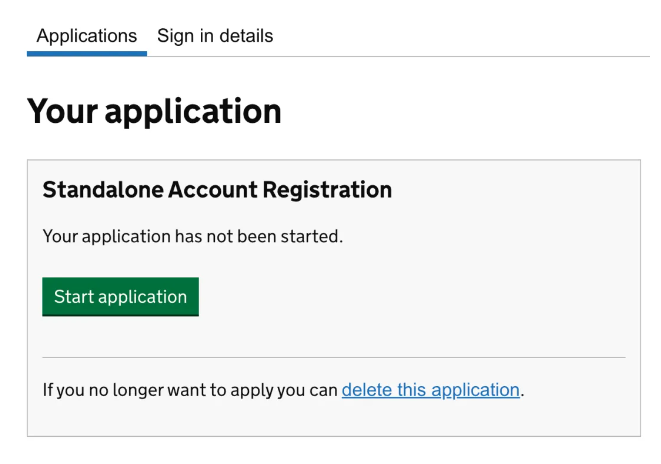This screenshot has height=464, width=661.
Task: Click the 'application has not been started' status text
Action: pos(193,236)
